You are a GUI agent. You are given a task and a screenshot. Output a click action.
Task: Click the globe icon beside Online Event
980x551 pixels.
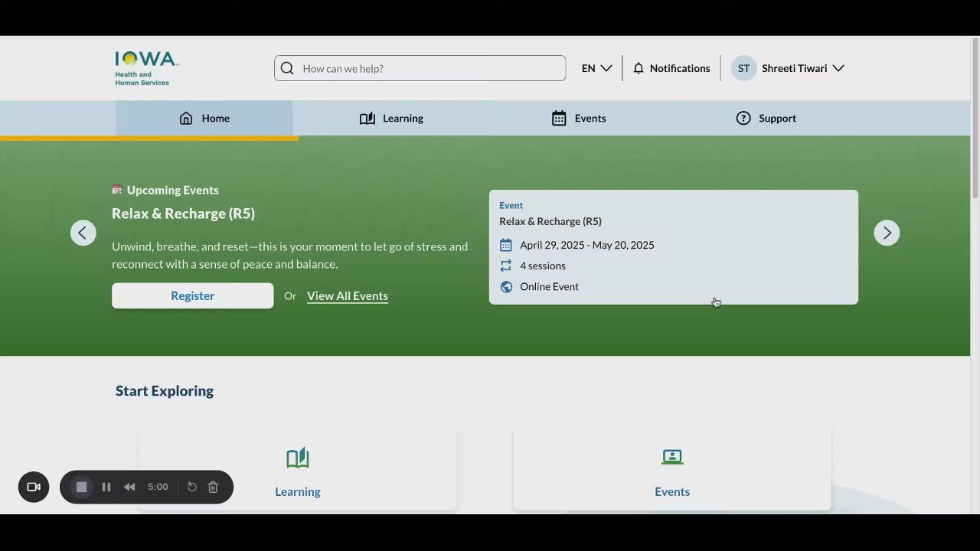click(x=506, y=286)
